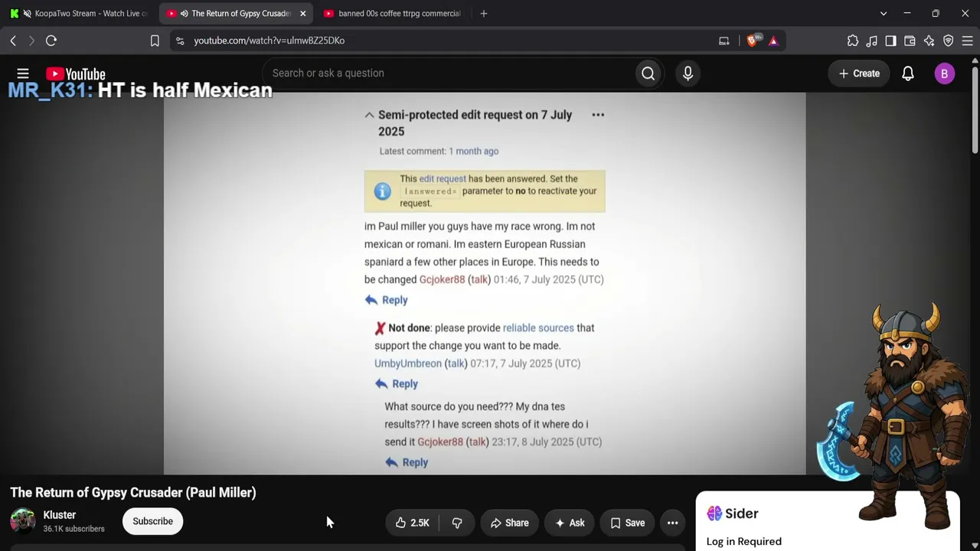
Task: Unmute the KoopaTwo Stream tab
Action: pos(28,14)
